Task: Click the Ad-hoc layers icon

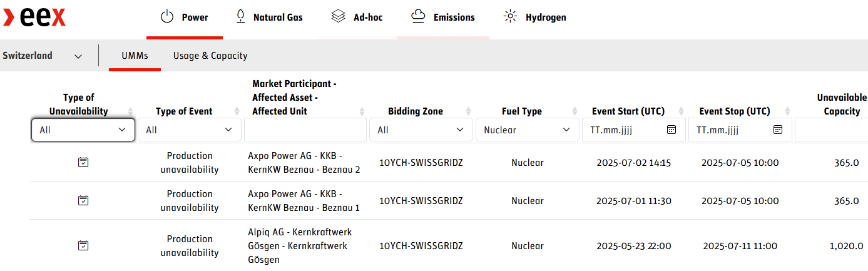Action: pyautogui.click(x=339, y=17)
